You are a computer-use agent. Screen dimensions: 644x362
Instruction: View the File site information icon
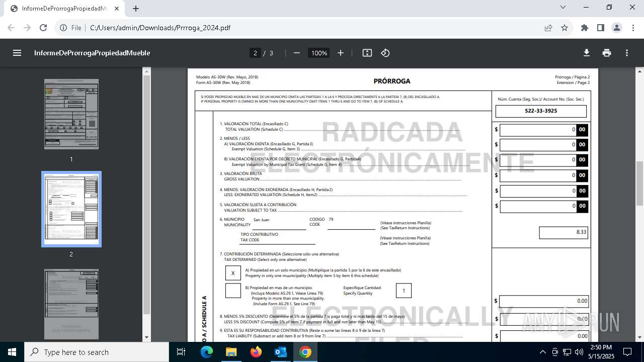(70, 28)
